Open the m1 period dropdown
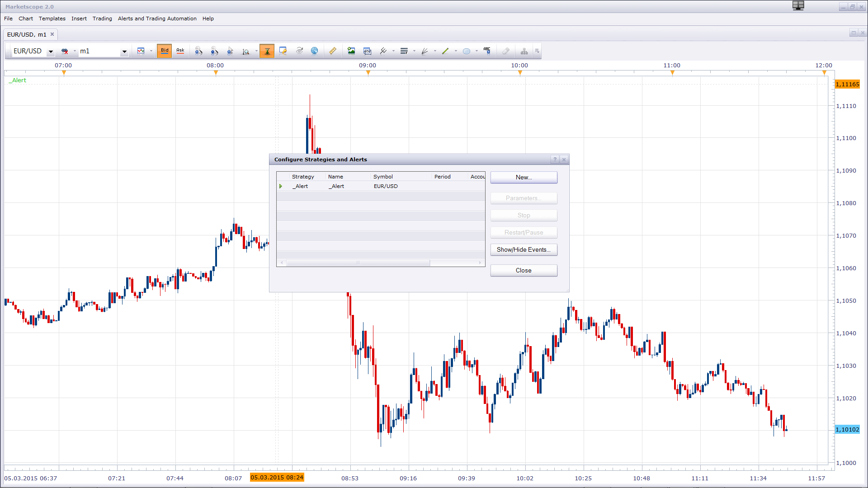Screen dimensions: 868x488 point(124,52)
